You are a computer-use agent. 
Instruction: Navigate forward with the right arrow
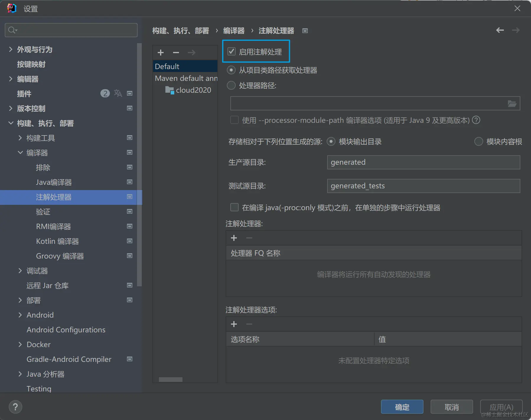516,30
